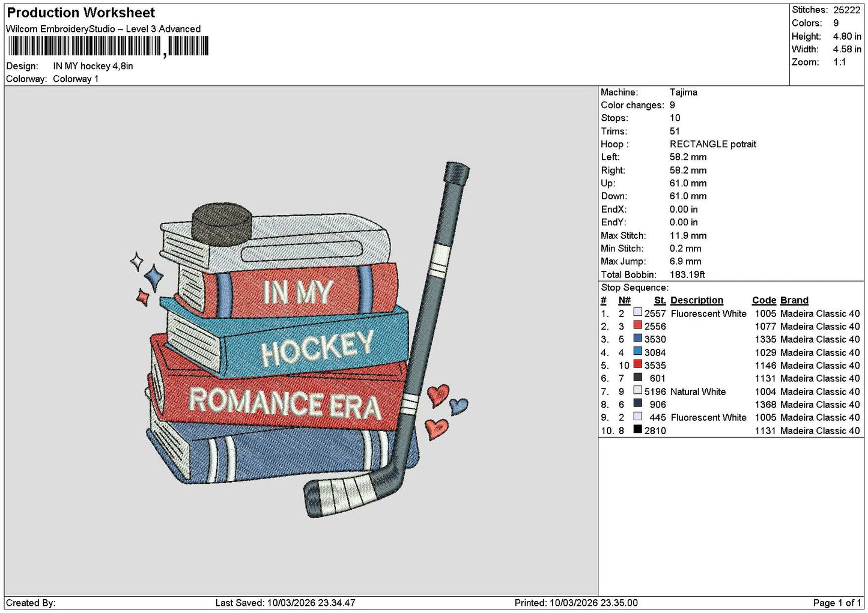Click the Stop Sequence heading

(634, 288)
